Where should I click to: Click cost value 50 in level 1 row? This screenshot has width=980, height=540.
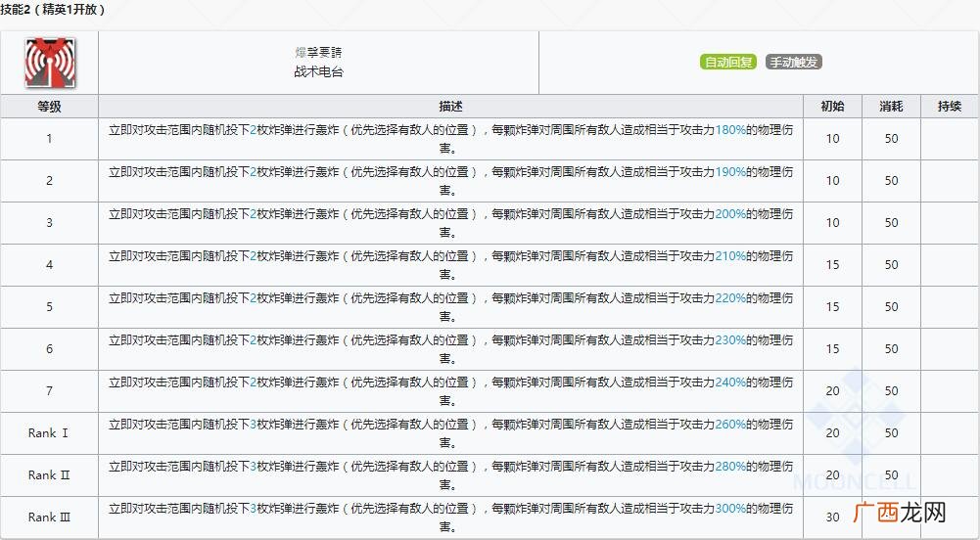(891, 139)
